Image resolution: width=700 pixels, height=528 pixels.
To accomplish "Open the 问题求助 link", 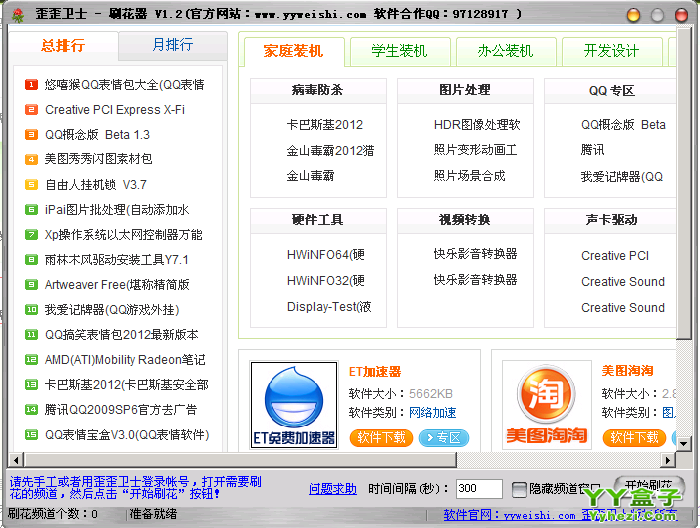I will click(x=332, y=489).
